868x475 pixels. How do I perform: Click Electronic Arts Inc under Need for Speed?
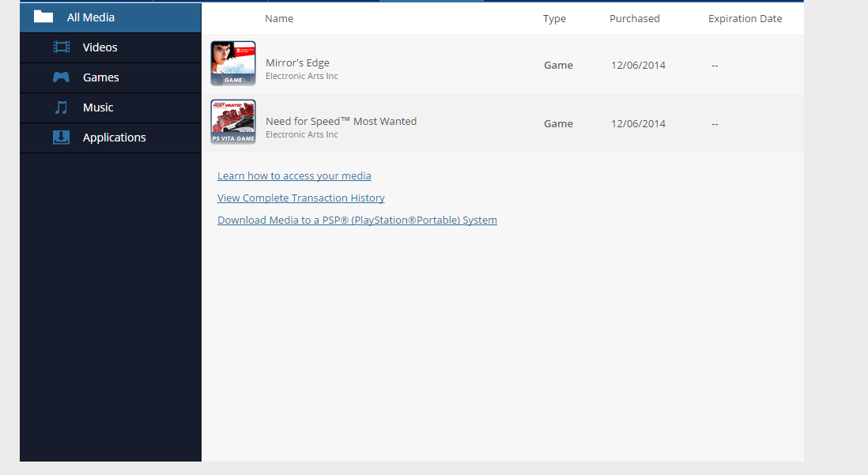click(302, 134)
